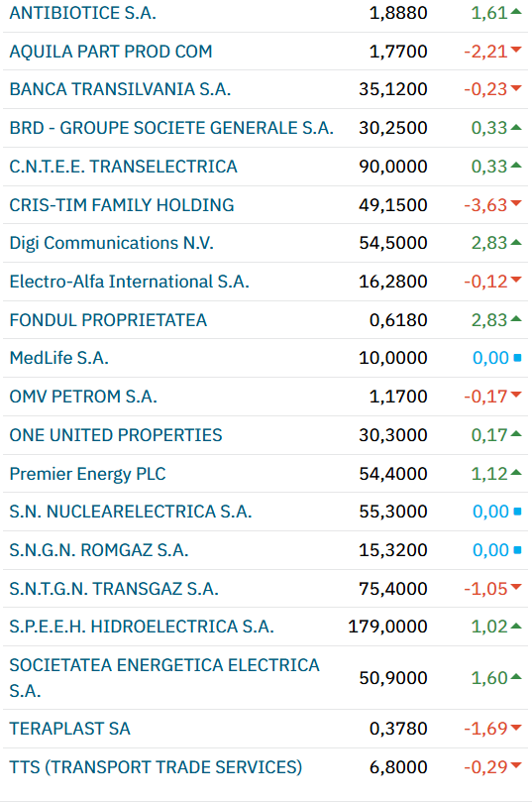Viewport: 532px width, 802px height.
Task: Click the green up arrow beside HIDROELECTRICA 1,02
Action: 516,625
